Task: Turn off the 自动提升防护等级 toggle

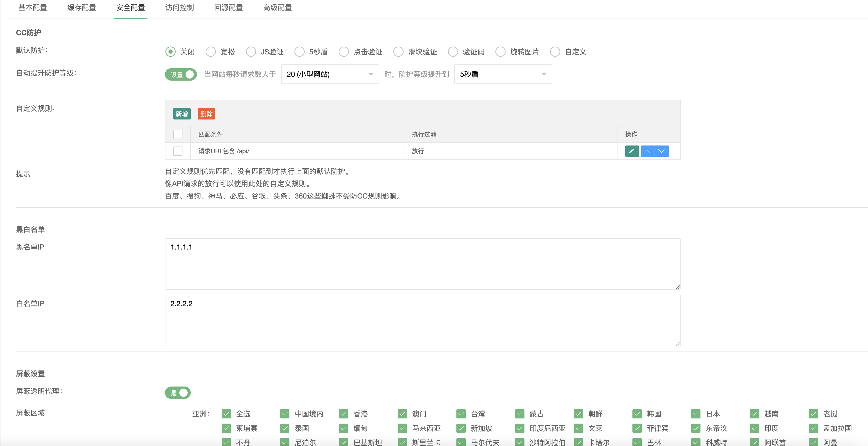Action: [181, 74]
